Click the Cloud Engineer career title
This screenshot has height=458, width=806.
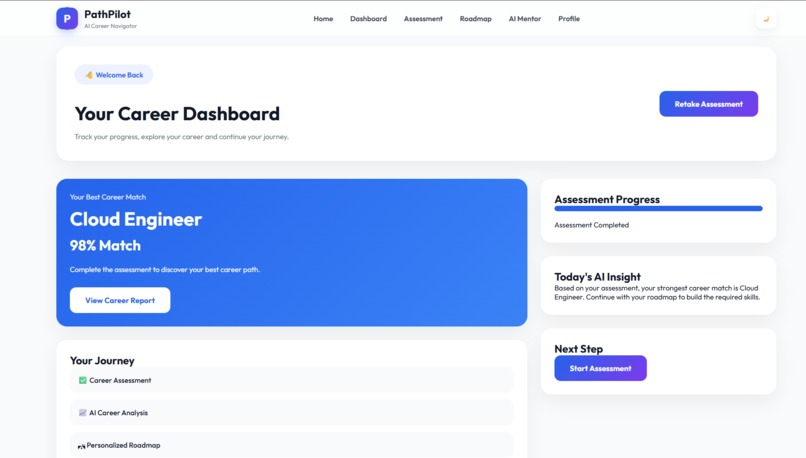[x=136, y=219]
